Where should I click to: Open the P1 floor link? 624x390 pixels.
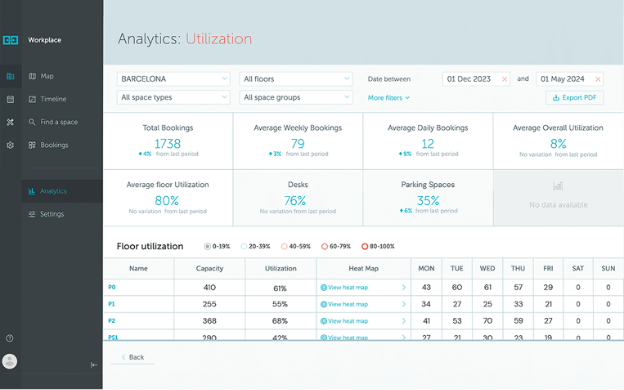tap(111, 304)
